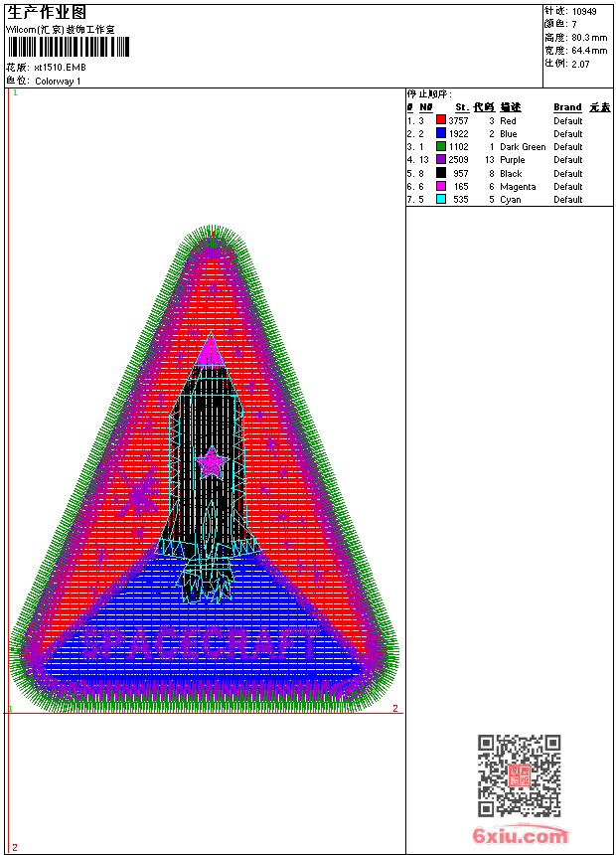Click the St. column header

coord(462,107)
